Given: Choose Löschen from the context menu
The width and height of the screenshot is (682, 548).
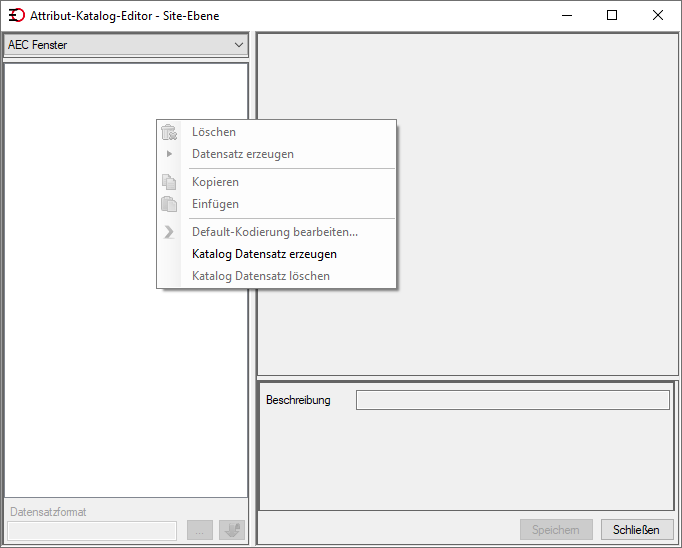Looking at the screenshot, I should coord(277,132).
